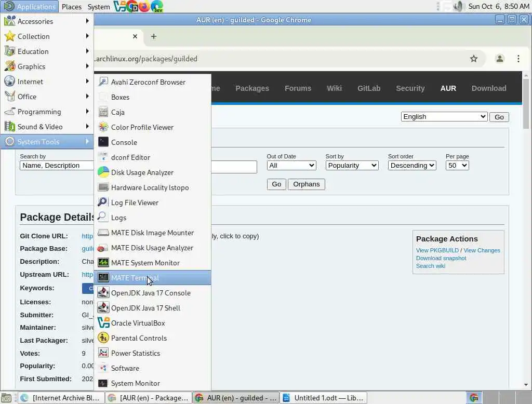Image resolution: width=532 pixels, height=404 pixels.
Task: Launch MATE Terminal from System Tools
Action: [x=152, y=278]
